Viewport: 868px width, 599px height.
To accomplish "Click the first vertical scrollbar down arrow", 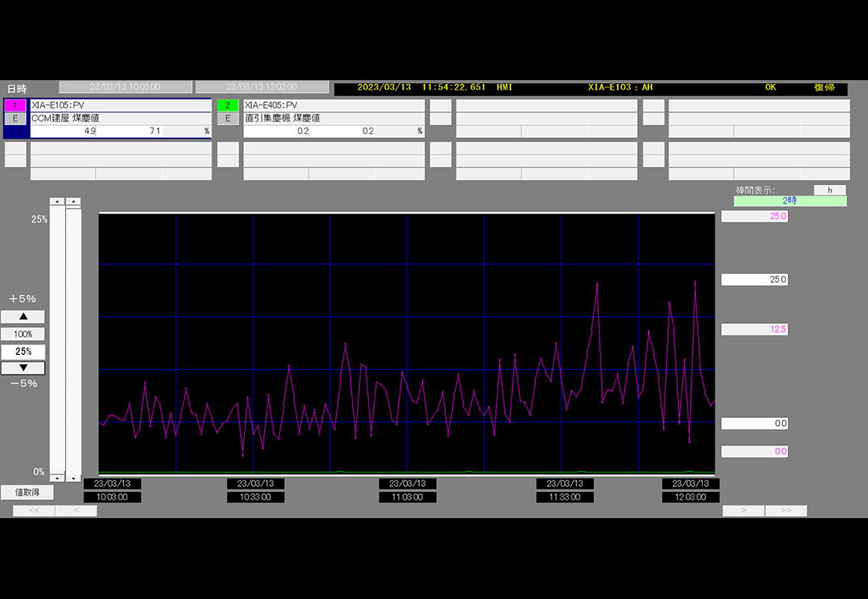I will pos(57,478).
